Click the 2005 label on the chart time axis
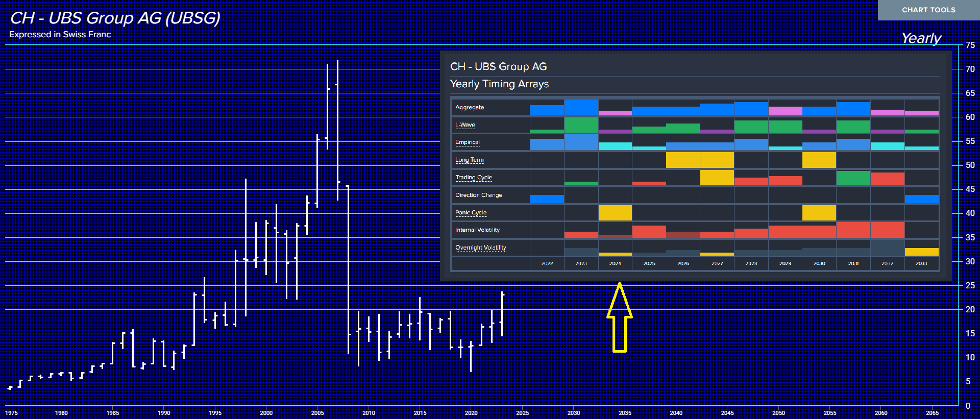Screen dimensions: 980x419 coord(317,413)
